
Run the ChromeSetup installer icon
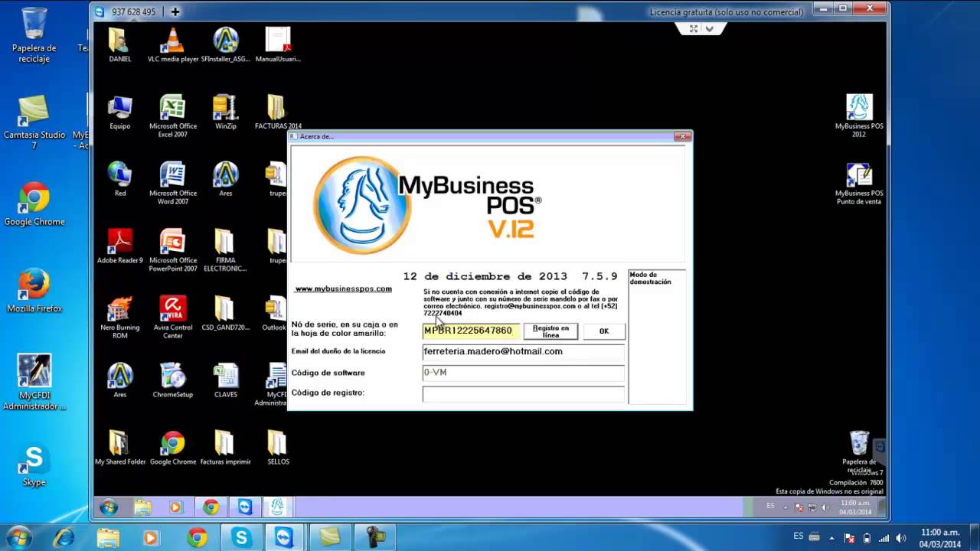pyautogui.click(x=172, y=380)
